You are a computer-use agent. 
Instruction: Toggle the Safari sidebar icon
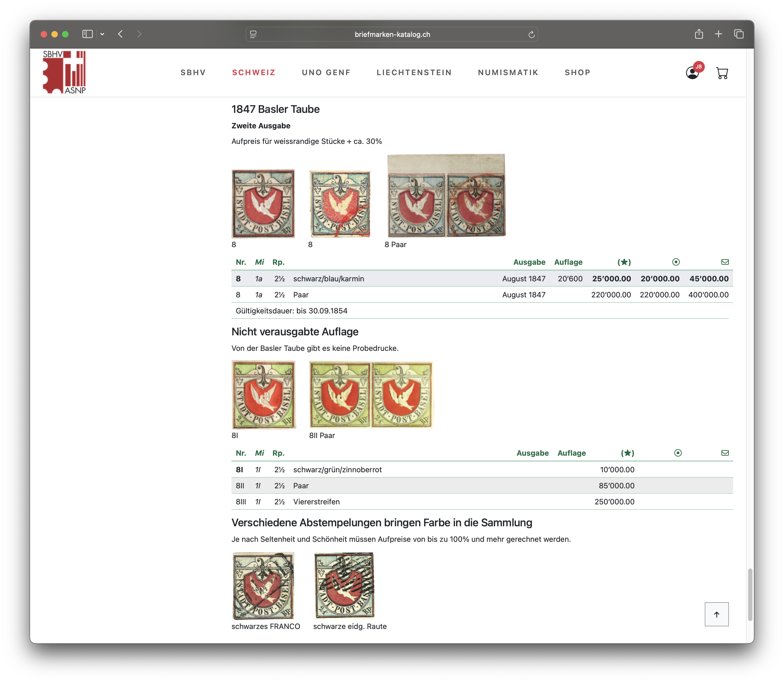87,34
